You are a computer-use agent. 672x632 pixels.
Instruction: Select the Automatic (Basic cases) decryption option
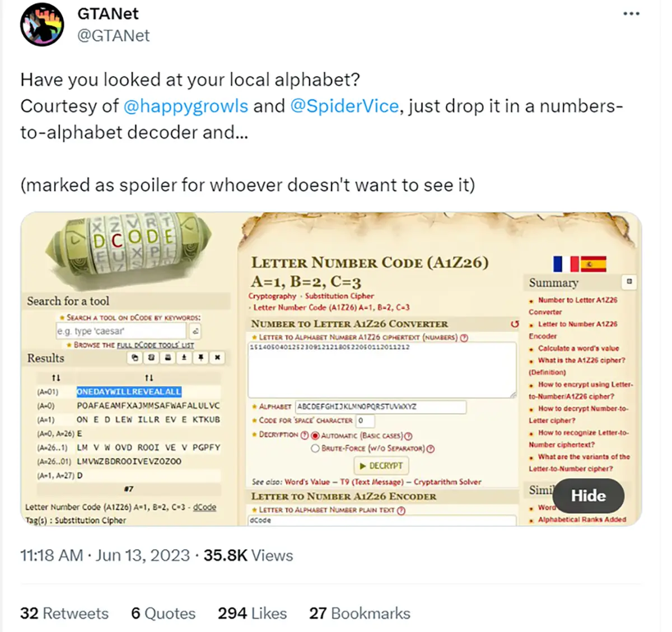(x=315, y=436)
